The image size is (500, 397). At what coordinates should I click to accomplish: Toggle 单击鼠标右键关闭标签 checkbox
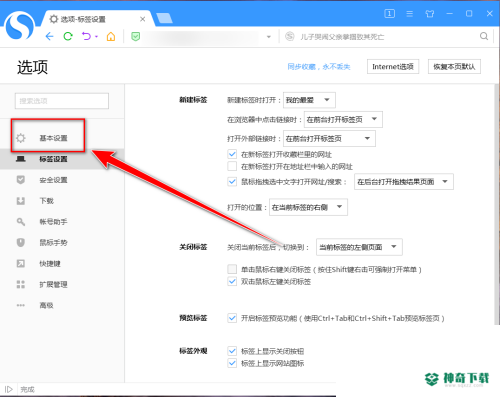(x=232, y=269)
